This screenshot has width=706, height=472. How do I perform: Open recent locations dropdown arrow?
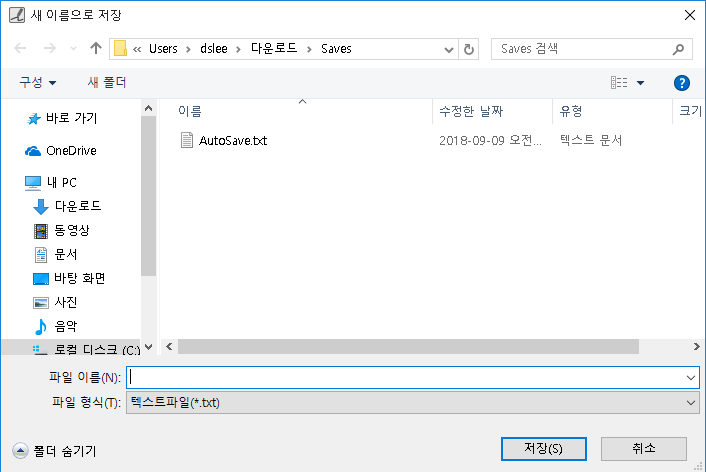(x=73, y=48)
